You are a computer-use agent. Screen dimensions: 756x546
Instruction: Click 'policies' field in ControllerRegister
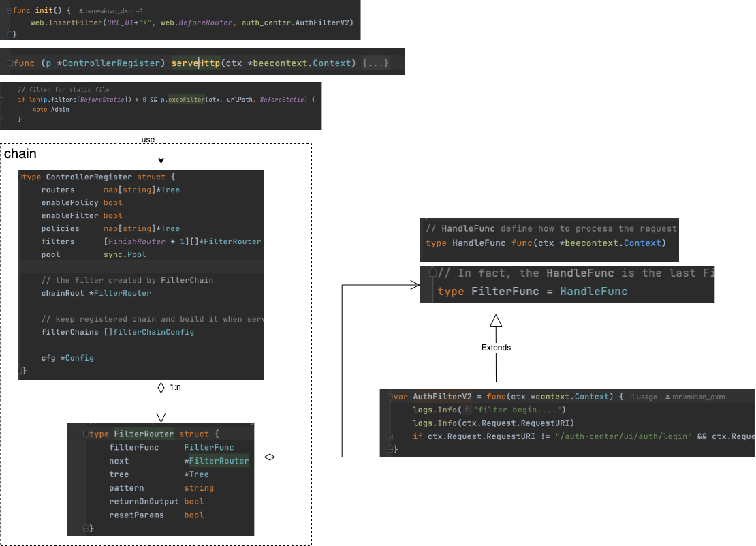(60, 228)
